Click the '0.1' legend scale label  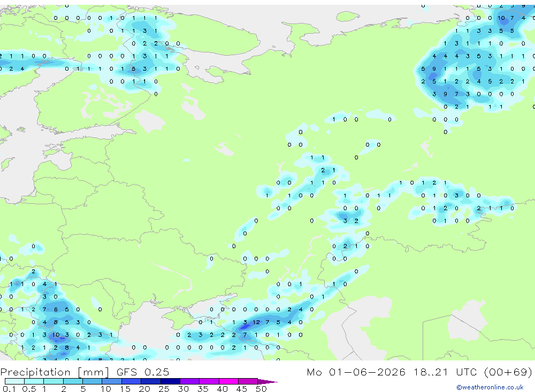point(9,389)
